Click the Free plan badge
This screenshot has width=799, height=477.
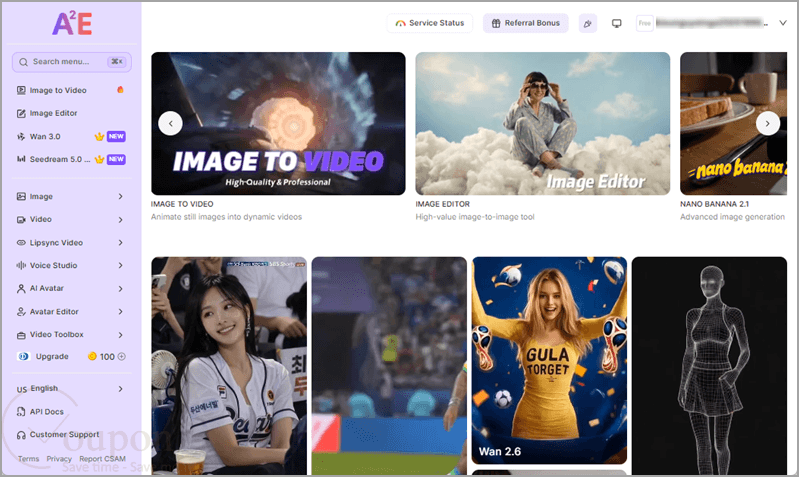[645, 23]
